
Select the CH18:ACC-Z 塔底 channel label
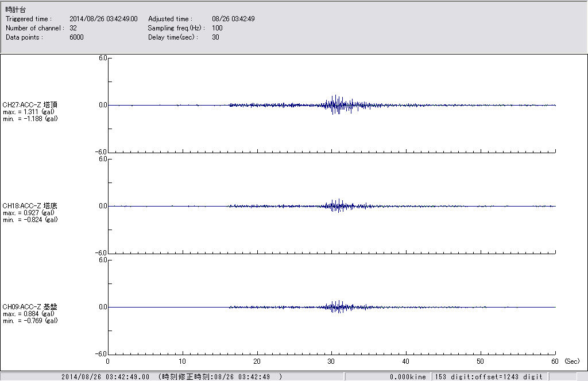point(30,205)
